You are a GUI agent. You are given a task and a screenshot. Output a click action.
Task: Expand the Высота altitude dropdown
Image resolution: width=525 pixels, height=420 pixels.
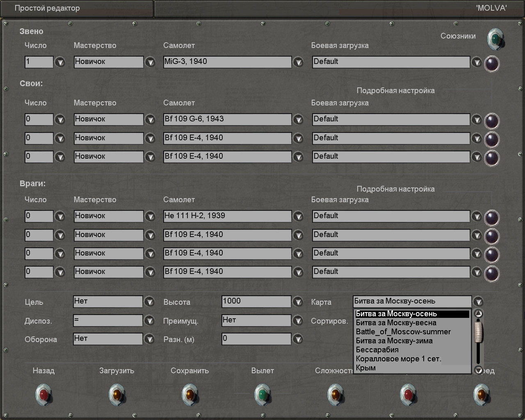[298, 302]
